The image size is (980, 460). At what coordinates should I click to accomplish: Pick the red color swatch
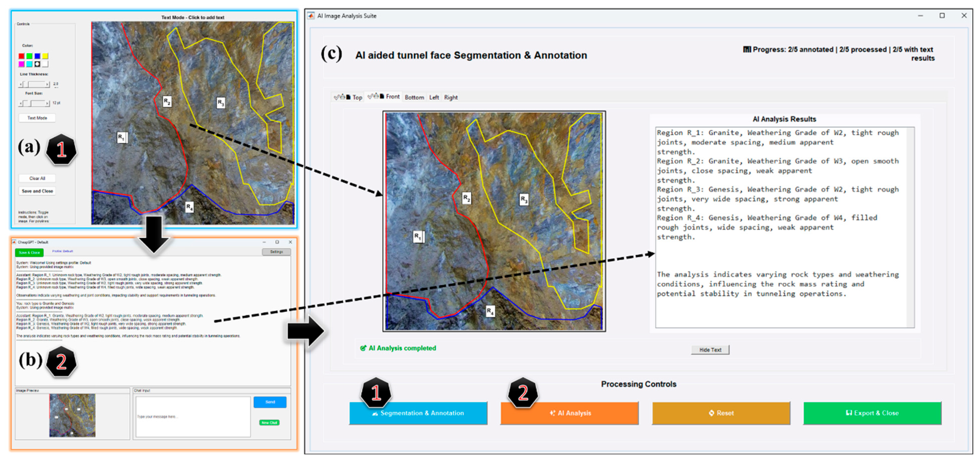click(x=21, y=56)
